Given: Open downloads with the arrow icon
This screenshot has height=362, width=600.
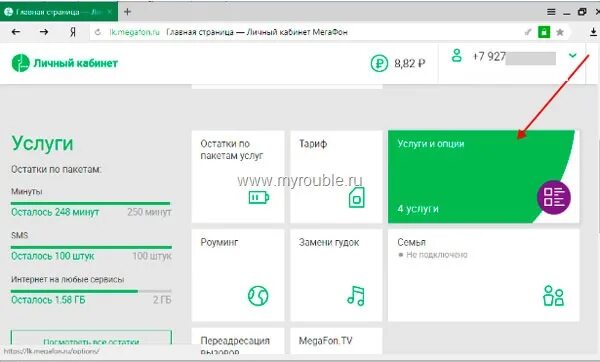Looking at the screenshot, I should pyautogui.click(x=593, y=32).
